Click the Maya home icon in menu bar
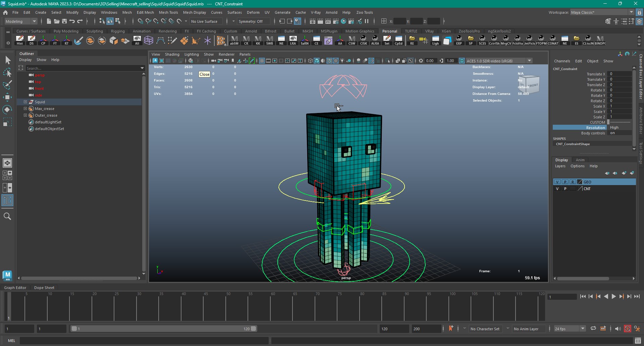This screenshot has height=346, width=644. 5,12
